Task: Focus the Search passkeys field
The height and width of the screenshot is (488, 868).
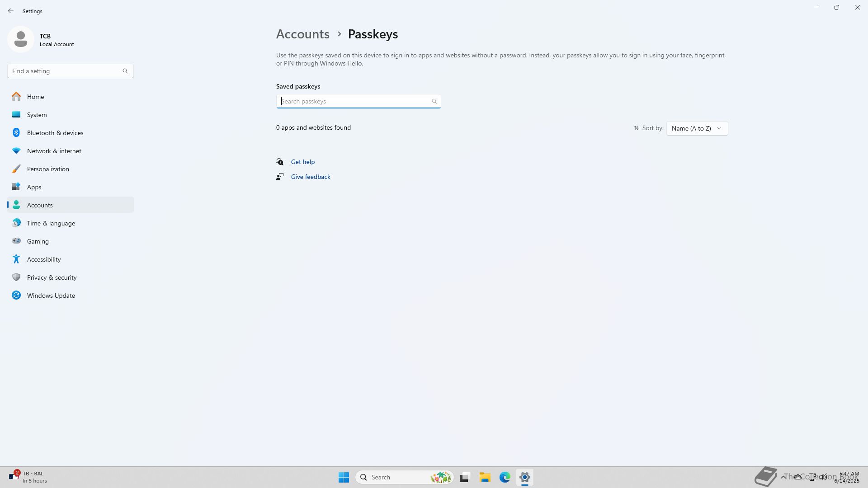Action: (x=353, y=101)
